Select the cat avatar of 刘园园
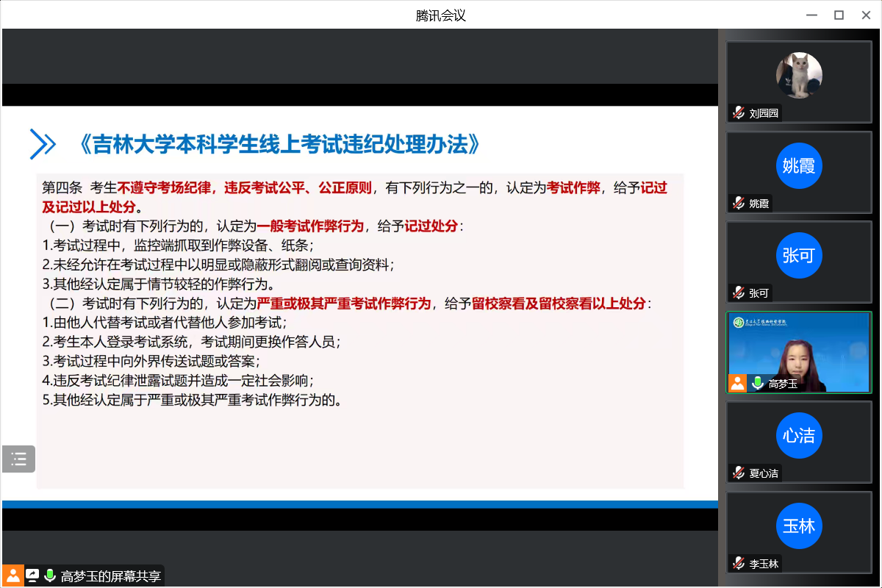The width and height of the screenshot is (882, 588). pos(799,75)
